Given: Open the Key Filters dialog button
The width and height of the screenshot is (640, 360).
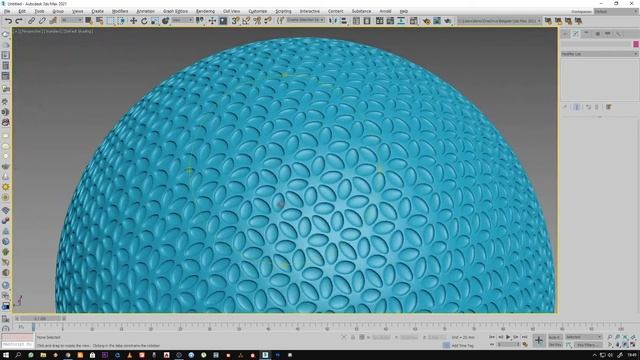Looking at the screenshot, I should pos(588,345).
